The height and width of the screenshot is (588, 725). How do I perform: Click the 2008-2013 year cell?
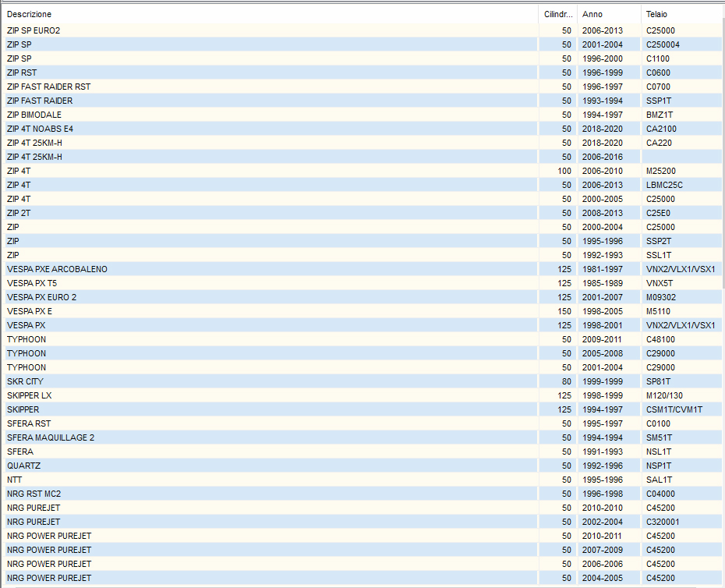[610, 213]
